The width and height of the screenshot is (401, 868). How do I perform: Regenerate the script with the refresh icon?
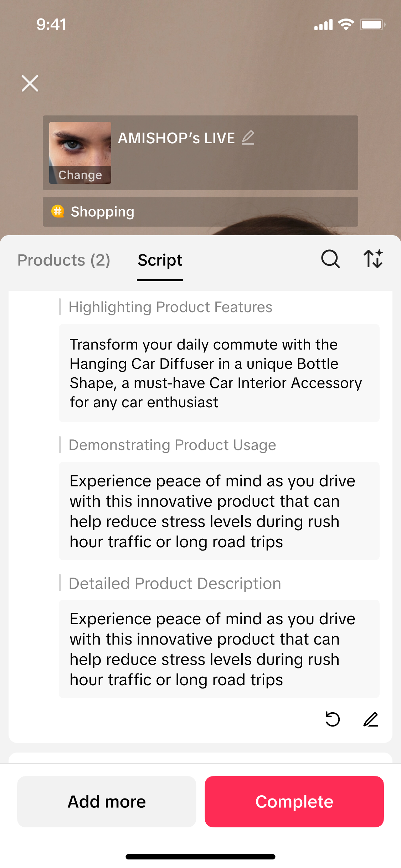[x=333, y=719]
